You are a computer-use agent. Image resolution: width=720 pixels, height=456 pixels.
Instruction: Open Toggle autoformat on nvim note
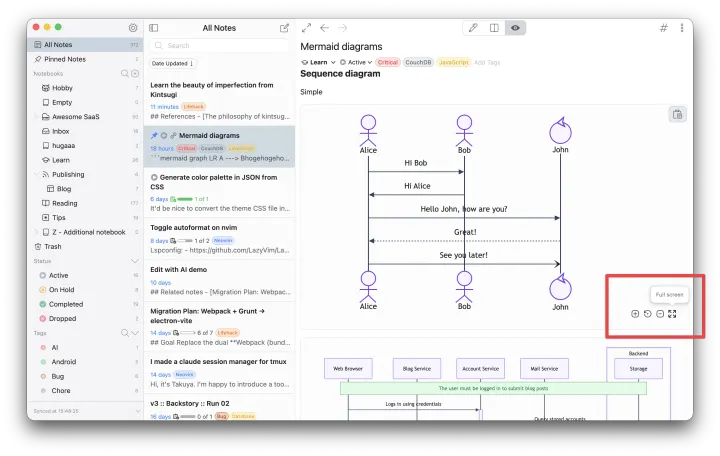[219, 238]
